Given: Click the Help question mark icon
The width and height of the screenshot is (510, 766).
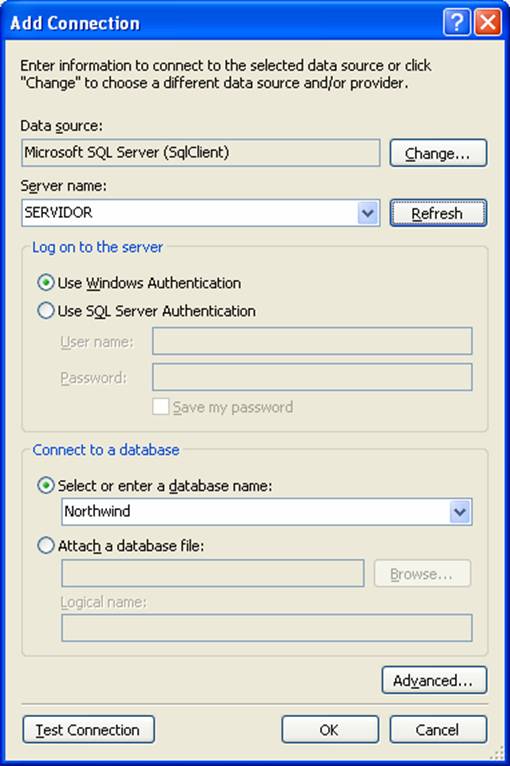Looking at the screenshot, I should pos(457,22).
